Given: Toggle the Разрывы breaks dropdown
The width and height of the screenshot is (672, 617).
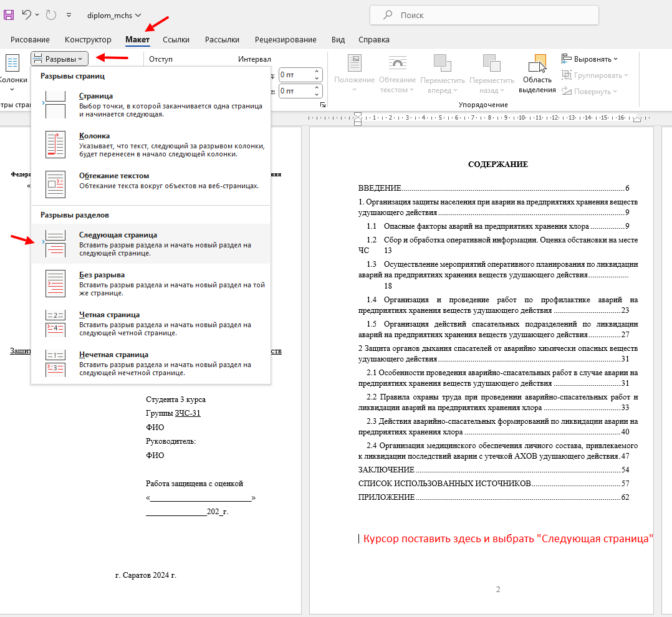Looking at the screenshot, I should click(x=59, y=59).
